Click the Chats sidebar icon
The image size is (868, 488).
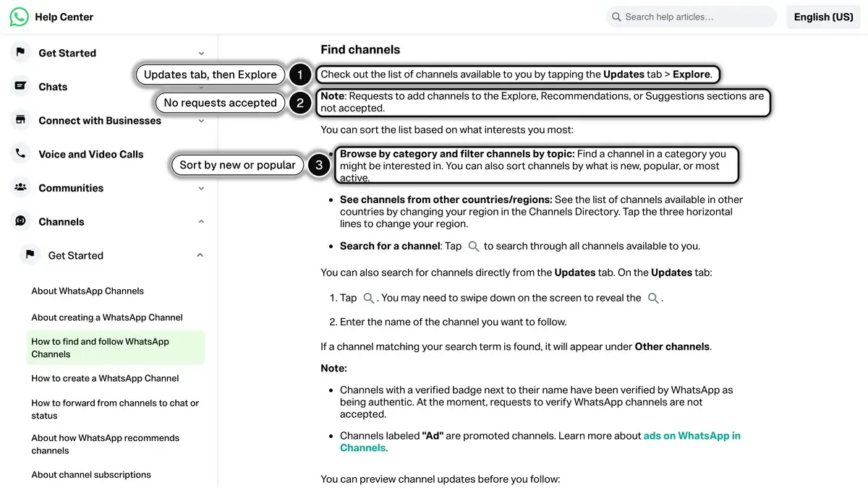tap(20, 86)
